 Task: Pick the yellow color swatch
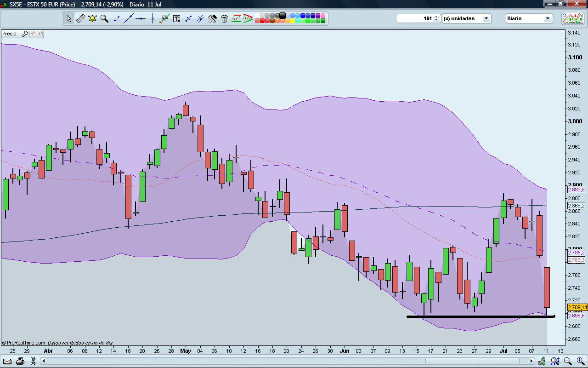tap(293, 21)
